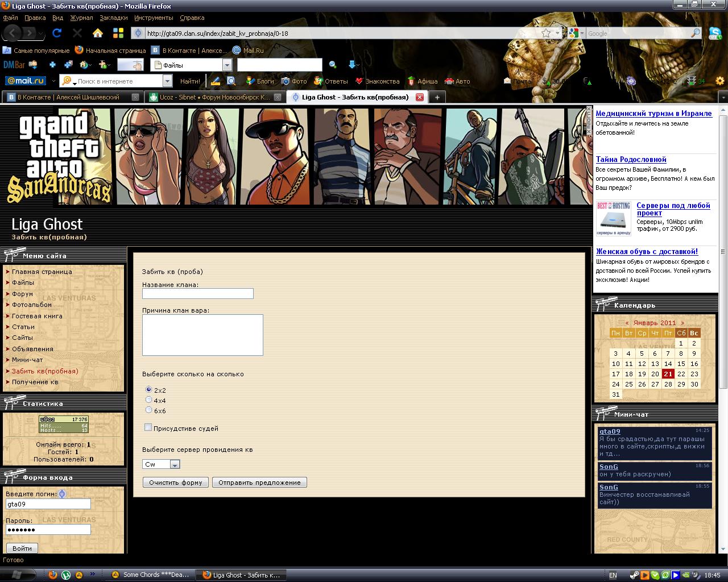
Task: Open Медицинский туризм в Израиле ad link
Action: tap(653, 114)
